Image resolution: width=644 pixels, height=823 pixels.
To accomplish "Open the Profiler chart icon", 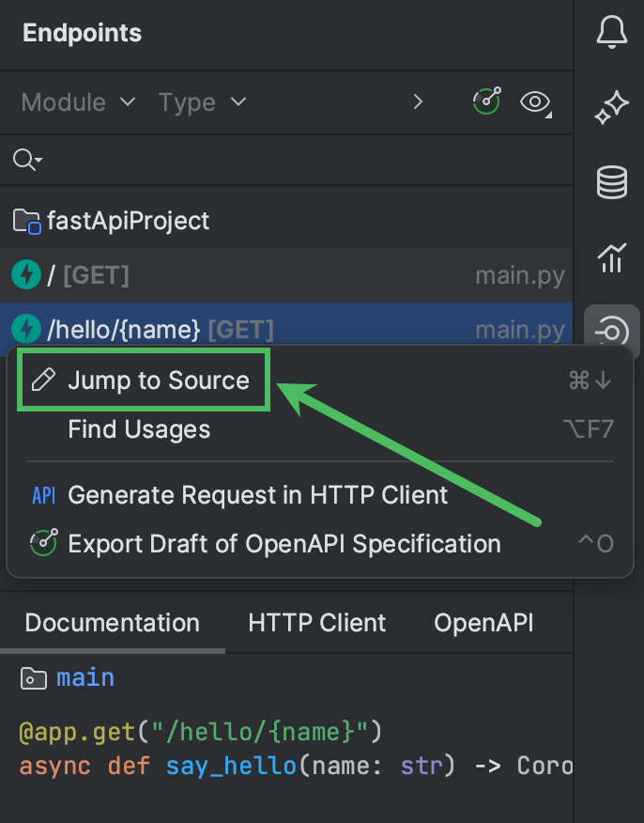I will [x=611, y=257].
